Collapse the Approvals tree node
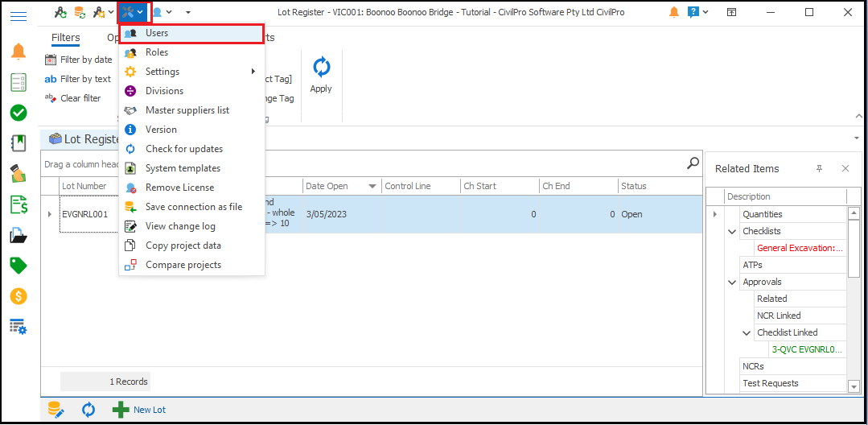Viewport: 868px width, 425px height. tap(732, 283)
